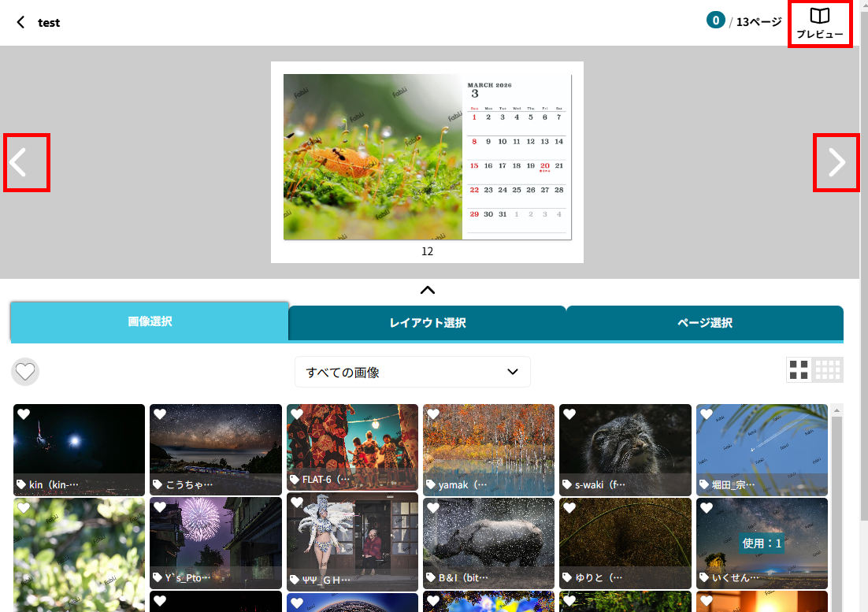Click the image list vertical scrollbar
Screen dimensions: 868x612
pos(836,504)
